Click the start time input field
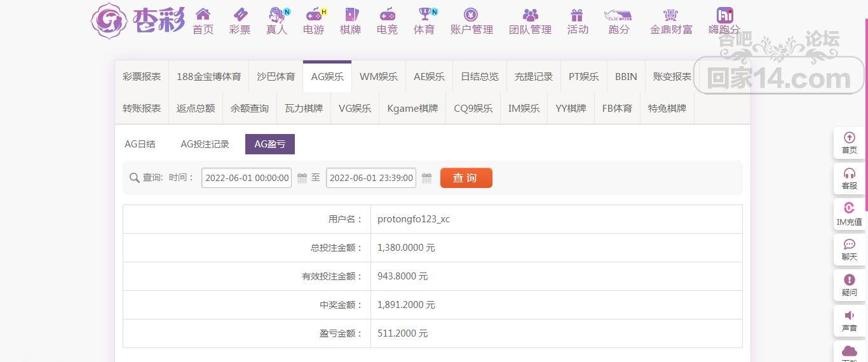This screenshot has width=868, height=362. (247, 178)
